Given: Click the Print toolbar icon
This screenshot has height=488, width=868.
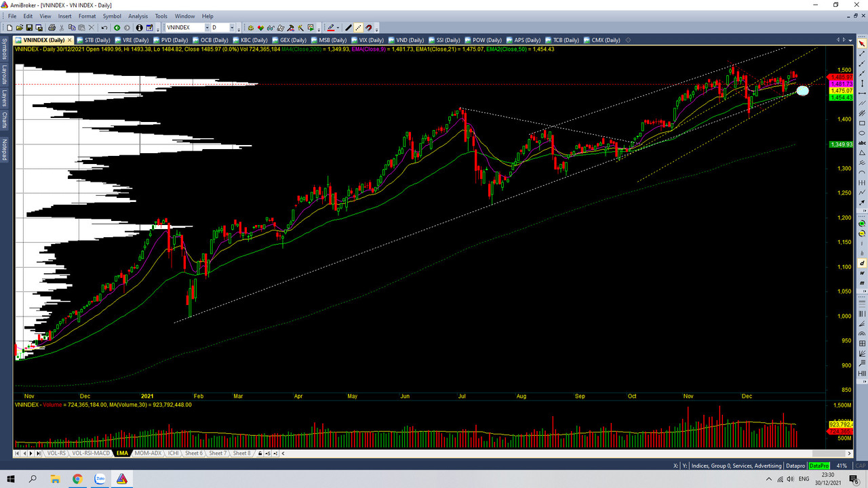Looking at the screenshot, I should (52, 28).
